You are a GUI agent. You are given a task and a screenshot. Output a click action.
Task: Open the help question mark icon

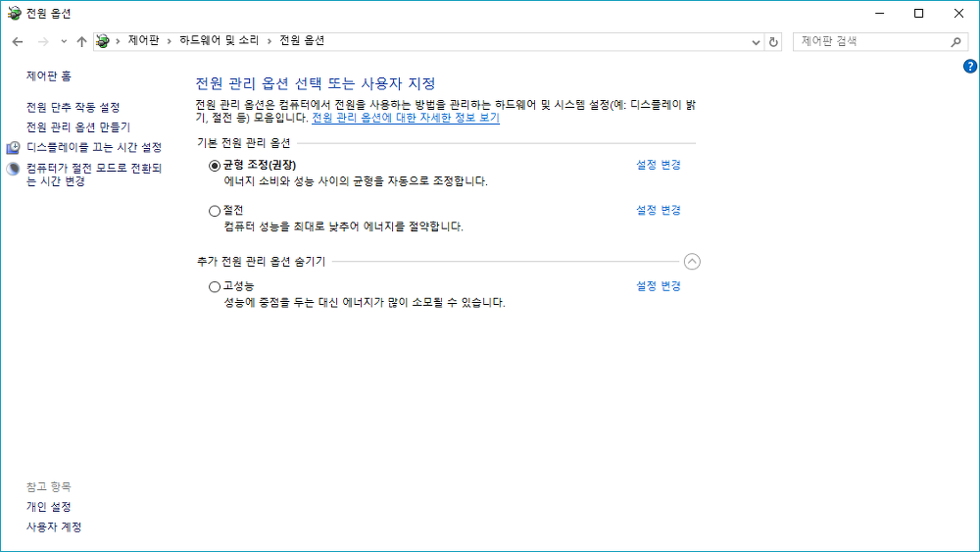(x=970, y=67)
